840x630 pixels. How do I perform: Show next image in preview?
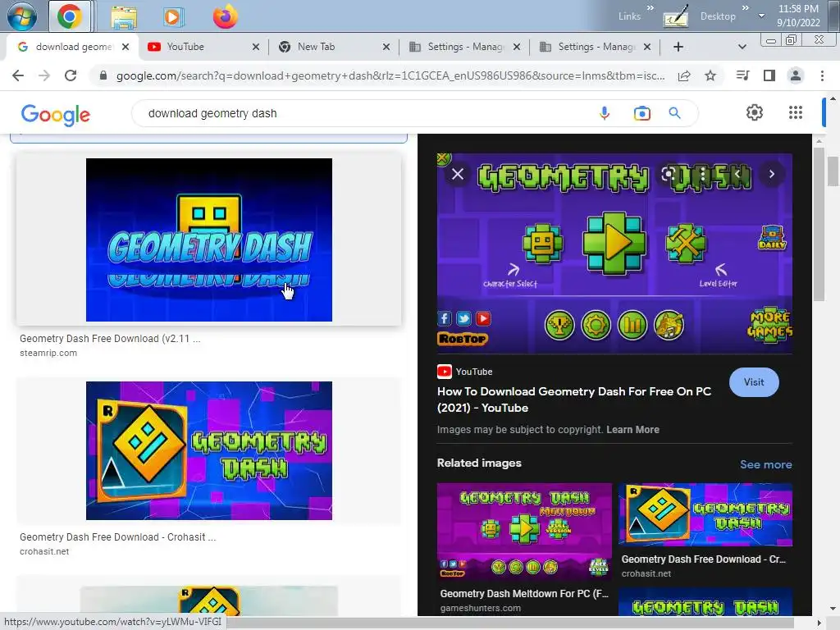(x=771, y=174)
